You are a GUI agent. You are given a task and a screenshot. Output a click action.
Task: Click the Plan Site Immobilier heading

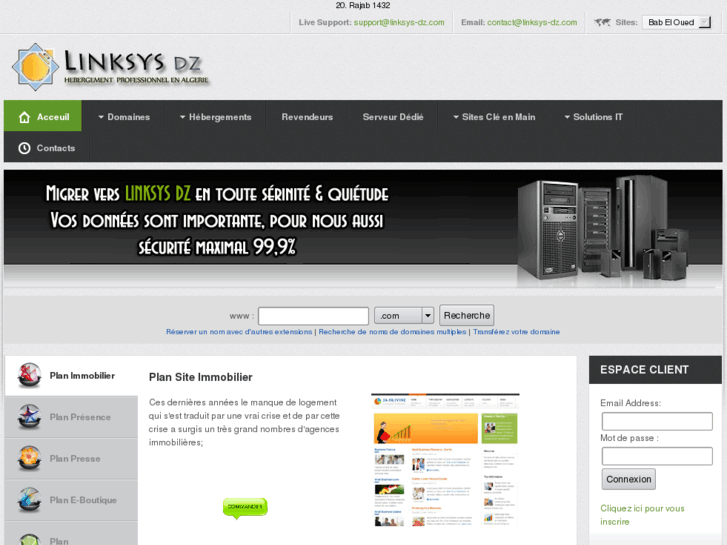coord(200,377)
